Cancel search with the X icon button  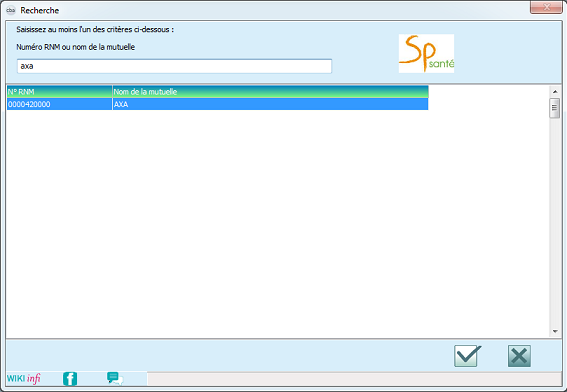(x=519, y=356)
